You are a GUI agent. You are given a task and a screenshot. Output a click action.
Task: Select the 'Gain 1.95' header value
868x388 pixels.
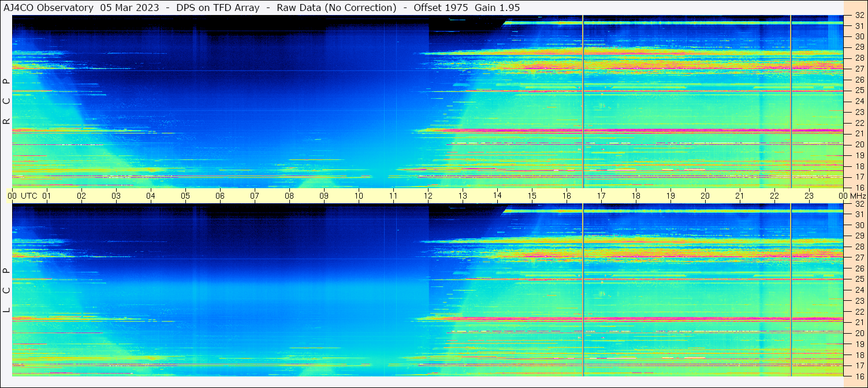[x=497, y=8]
